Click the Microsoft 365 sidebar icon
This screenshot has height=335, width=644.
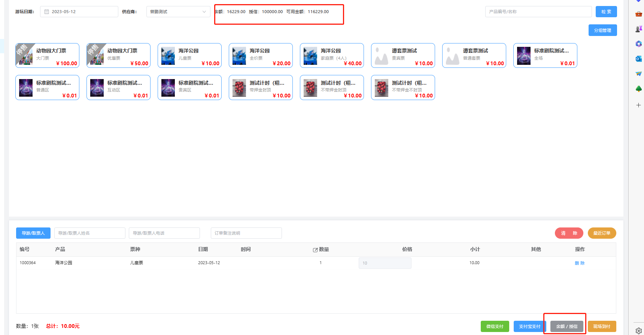click(639, 44)
